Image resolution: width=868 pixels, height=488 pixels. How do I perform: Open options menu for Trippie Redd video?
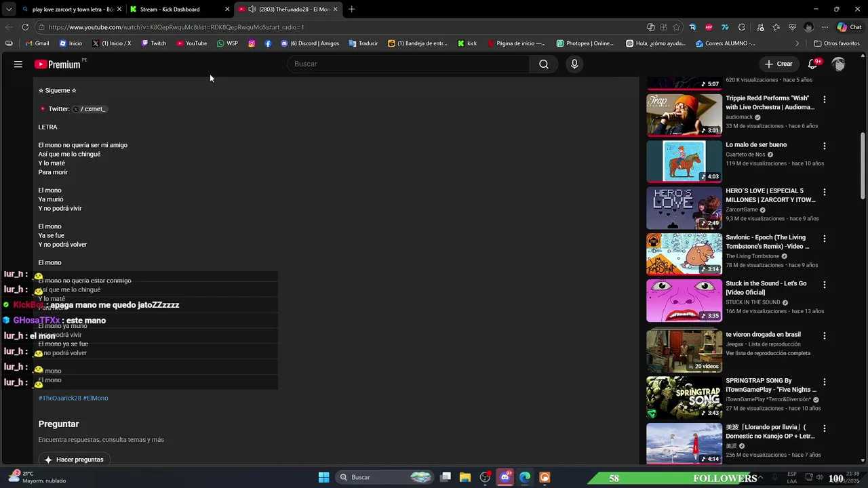pos(825,100)
